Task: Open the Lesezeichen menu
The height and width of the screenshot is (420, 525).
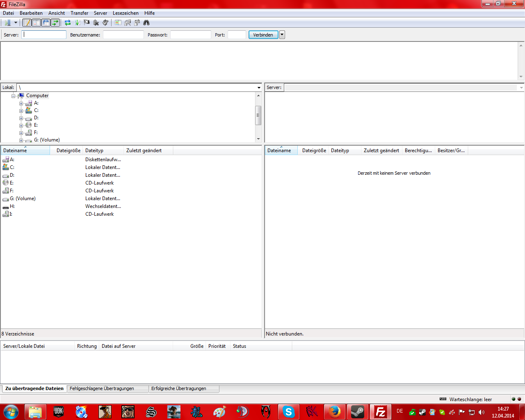Action: (x=126, y=13)
